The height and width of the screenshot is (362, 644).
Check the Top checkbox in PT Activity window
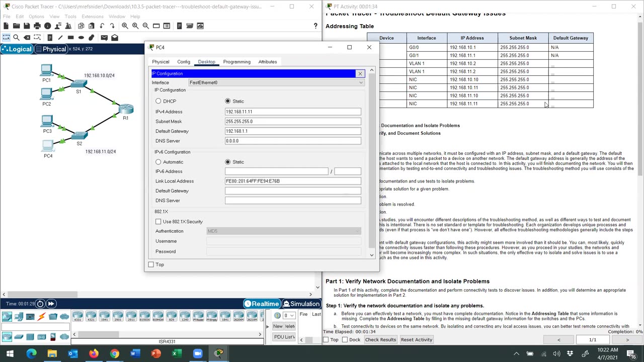click(x=326, y=340)
